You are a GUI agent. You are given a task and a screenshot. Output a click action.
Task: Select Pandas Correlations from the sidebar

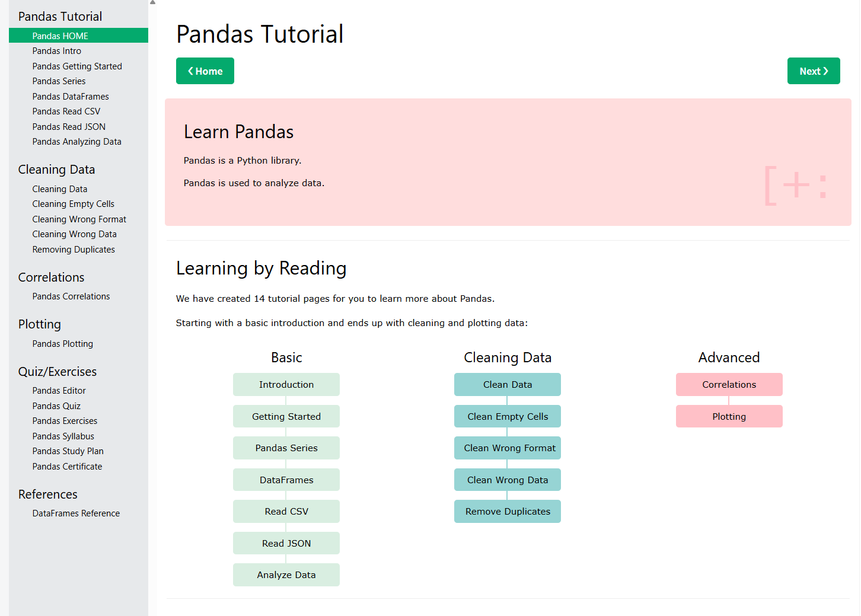tap(71, 296)
